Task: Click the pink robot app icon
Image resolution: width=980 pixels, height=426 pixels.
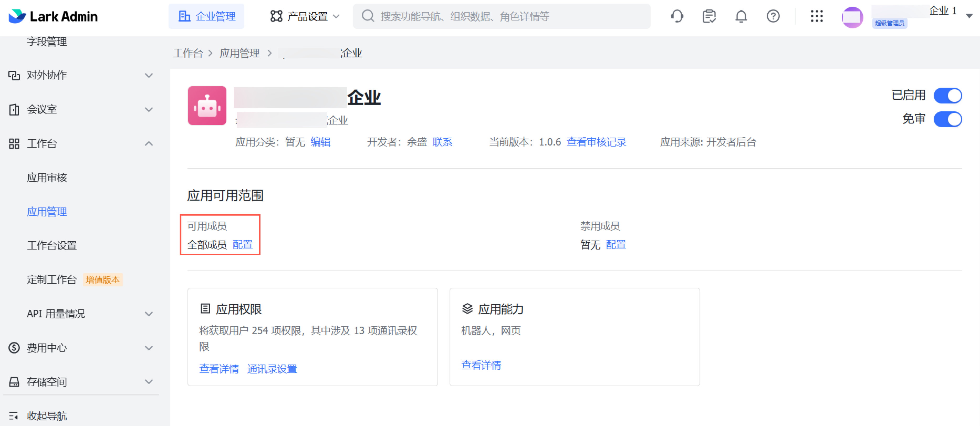Action: [x=207, y=106]
